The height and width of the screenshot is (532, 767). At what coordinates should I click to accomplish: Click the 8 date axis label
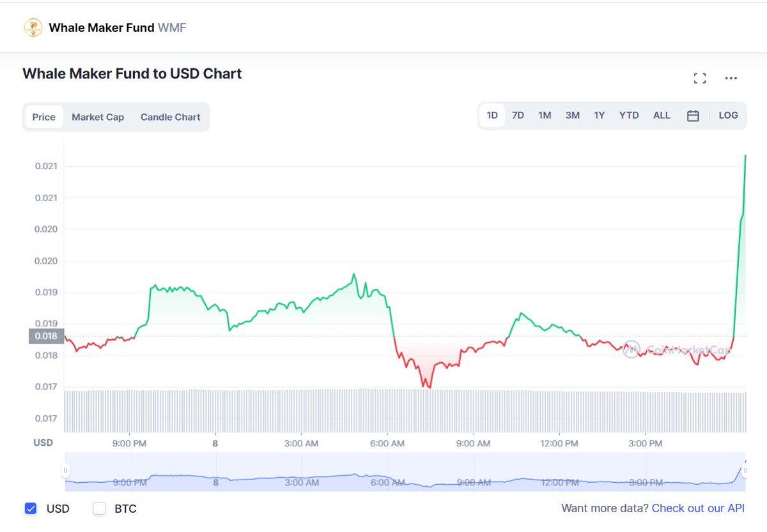click(215, 443)
